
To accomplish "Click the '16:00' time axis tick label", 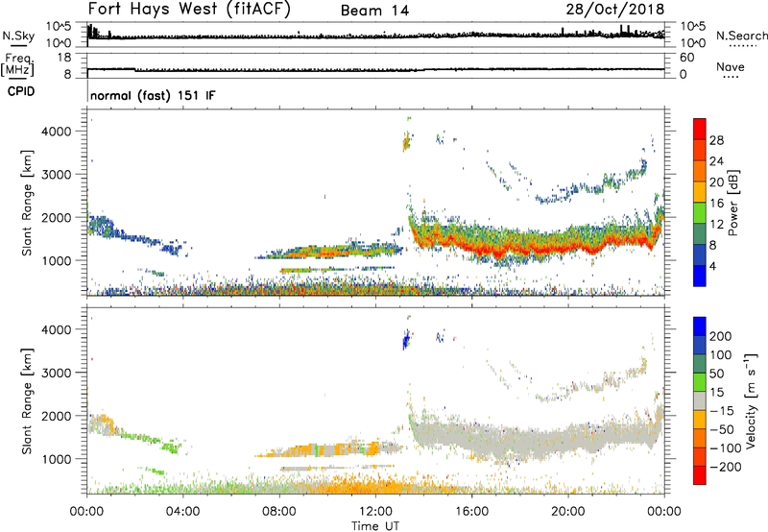I will click(x=471, y=512).
